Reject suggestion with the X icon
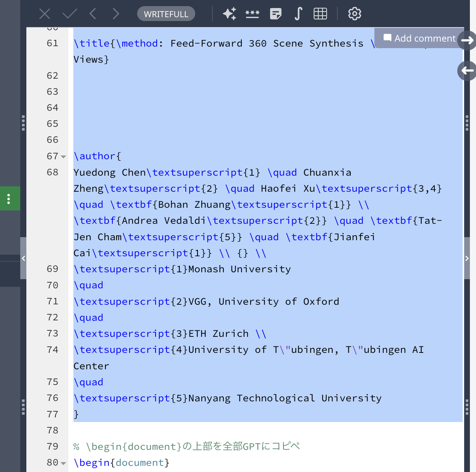The height and width of the screenshot is (472, 476). (x=45, y=14)
